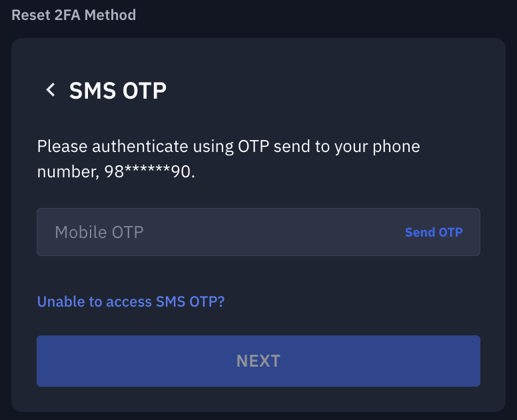Request a code with Send OTP
The image size is (517, 420).
(434, 233)
